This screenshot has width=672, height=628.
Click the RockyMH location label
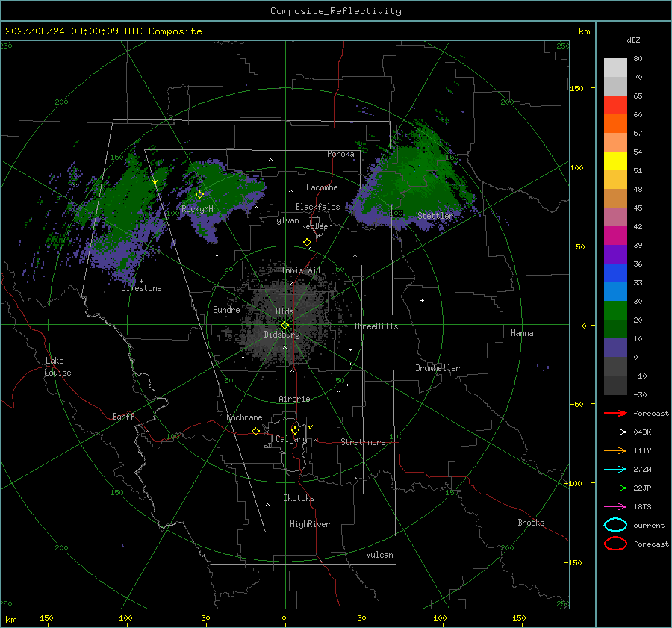[197, 209]
